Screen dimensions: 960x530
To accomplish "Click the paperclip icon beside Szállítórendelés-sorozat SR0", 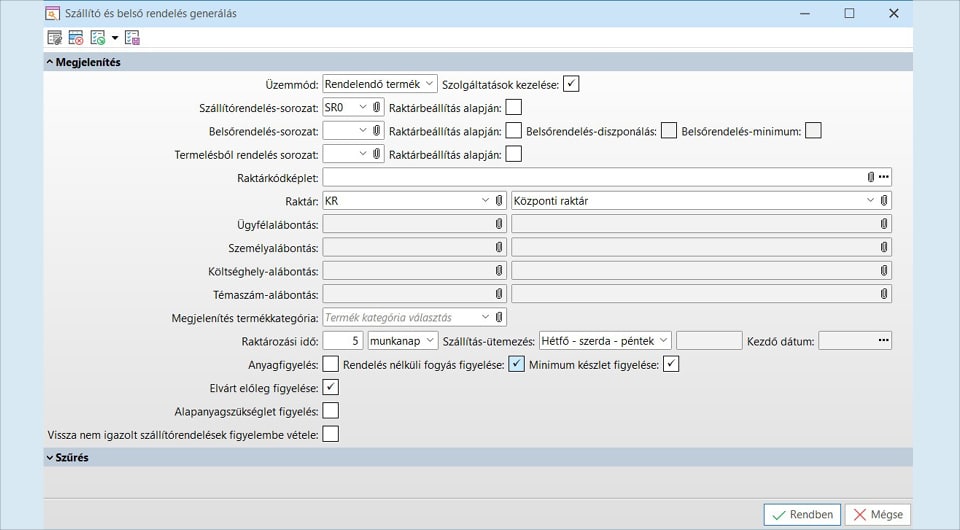I will (x=377, y=107).
